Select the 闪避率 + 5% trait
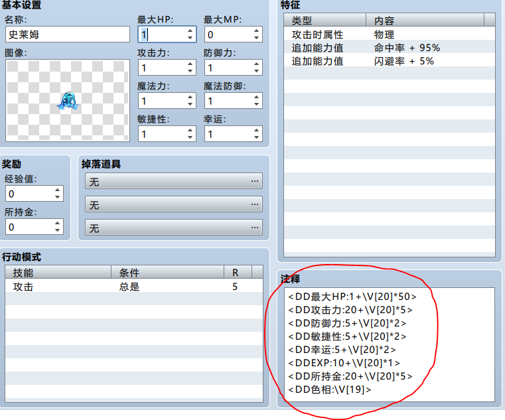The height and width of the screenshot is (420, 505). 390,60
